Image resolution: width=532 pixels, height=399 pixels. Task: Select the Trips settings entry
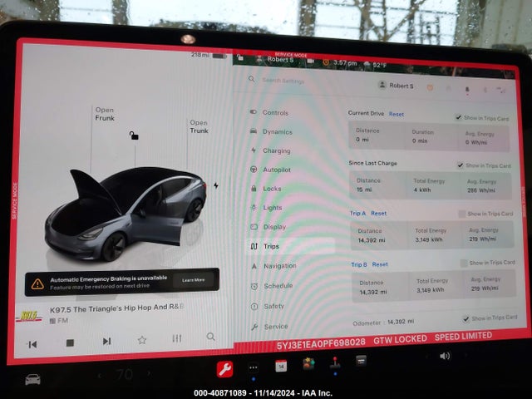point(292,246)
